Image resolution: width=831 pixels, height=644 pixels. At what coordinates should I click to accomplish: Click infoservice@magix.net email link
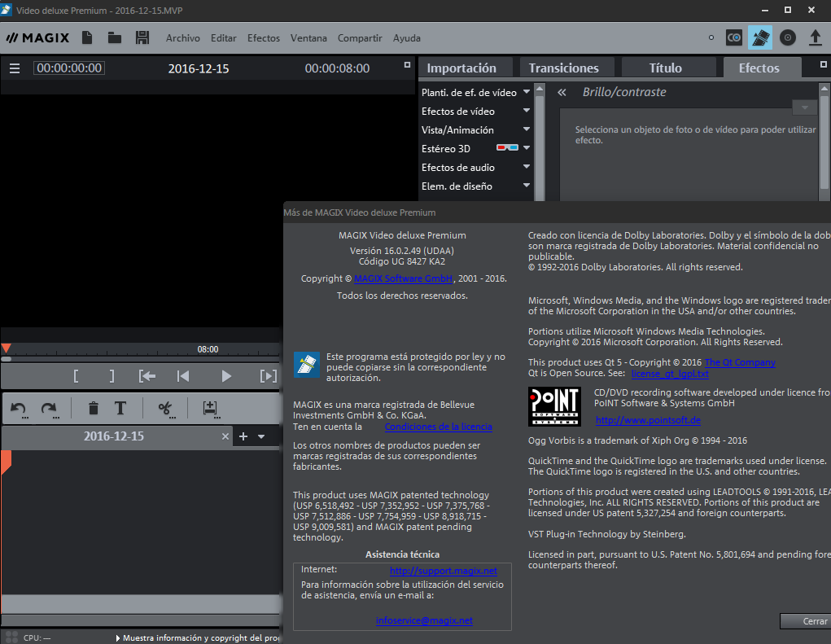coord(425,620)
